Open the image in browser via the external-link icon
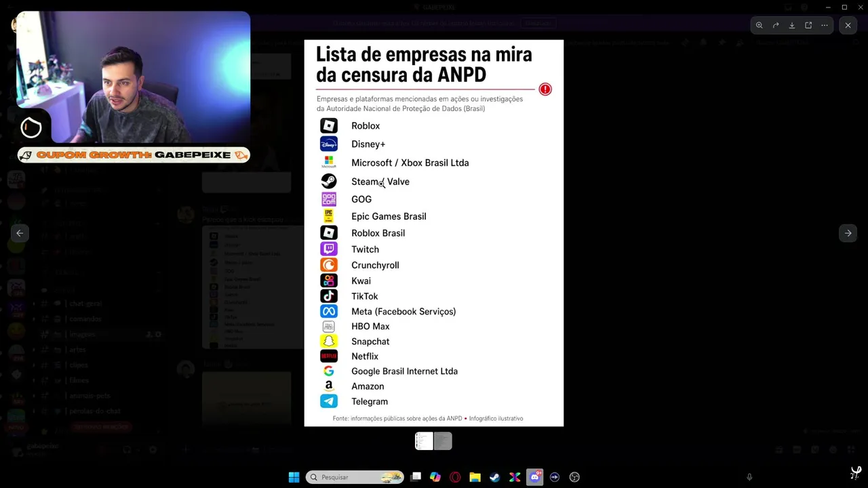Image resolution: width=868 pixels, height=488 pixels. [x=808, y=26]
